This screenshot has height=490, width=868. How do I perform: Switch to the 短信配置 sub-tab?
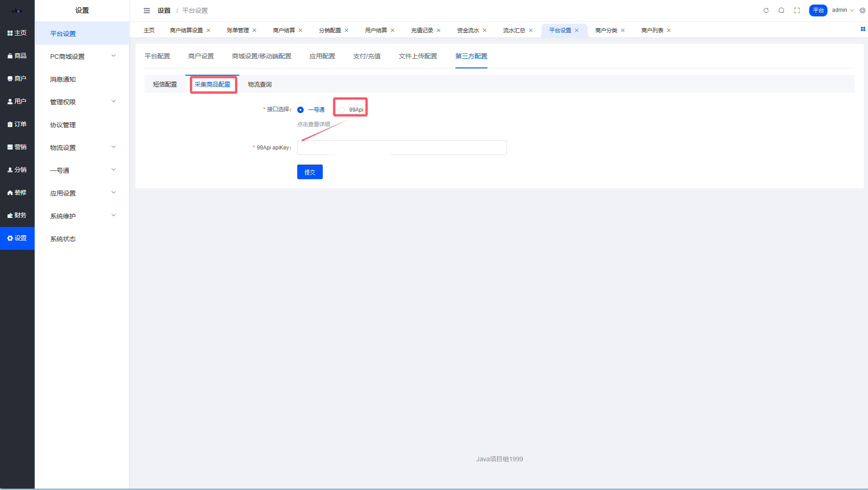click(165, 84)
